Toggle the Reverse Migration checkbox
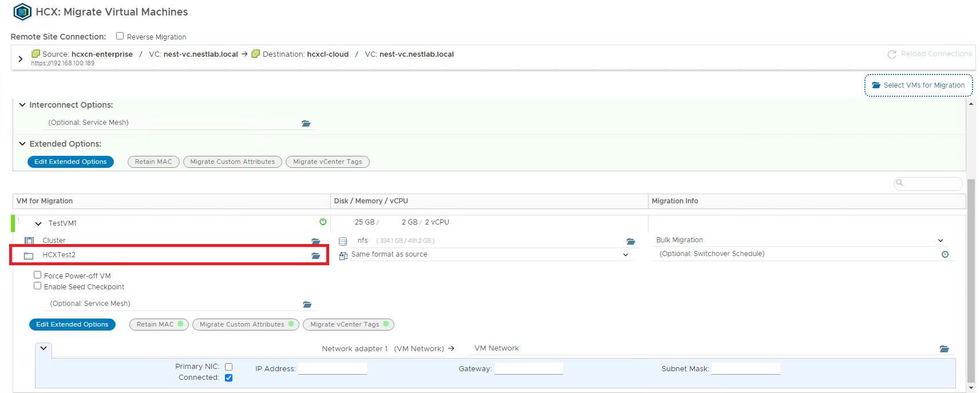This screenshot has height=393, width=980. (x=120, y=36)
